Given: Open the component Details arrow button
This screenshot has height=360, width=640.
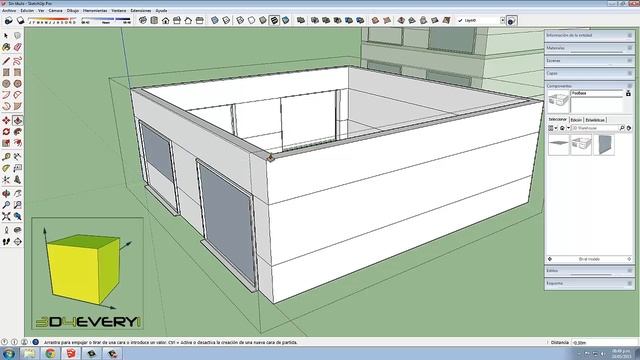Looking at the screenshot, I should (629, 128).
